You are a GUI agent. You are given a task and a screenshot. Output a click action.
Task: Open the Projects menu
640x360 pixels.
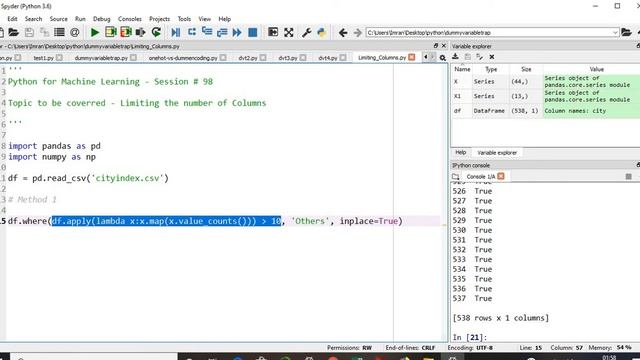159,19
